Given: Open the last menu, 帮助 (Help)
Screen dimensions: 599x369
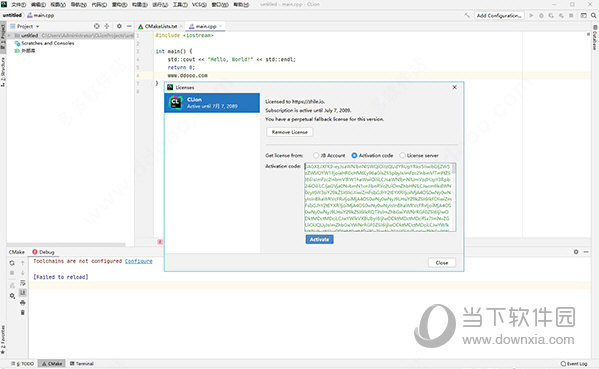Looking at the screenshot, I should coord(241,5).
